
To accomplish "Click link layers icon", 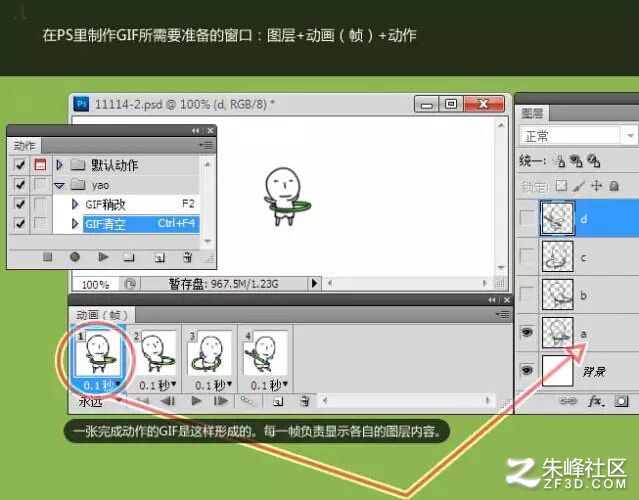I will point(568,401).
